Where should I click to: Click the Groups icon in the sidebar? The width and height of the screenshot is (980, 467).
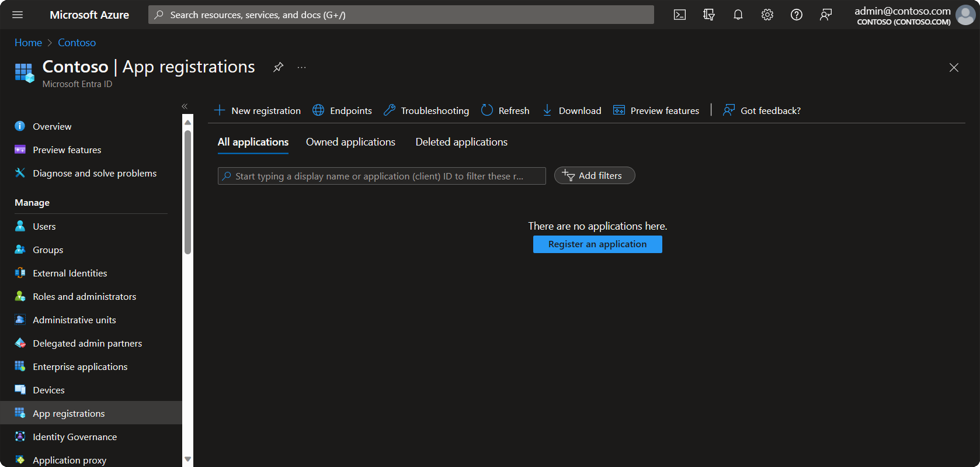[20, 250]
